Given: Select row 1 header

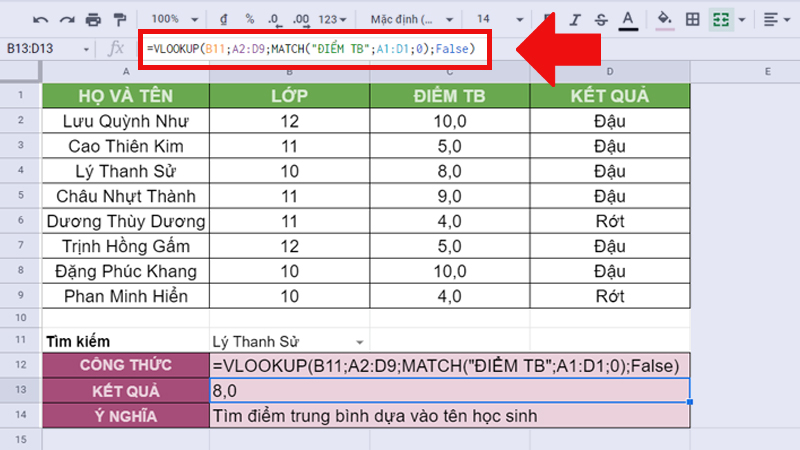Looking at the screenshot, I should pyautogui.click(x=20, y=95).
